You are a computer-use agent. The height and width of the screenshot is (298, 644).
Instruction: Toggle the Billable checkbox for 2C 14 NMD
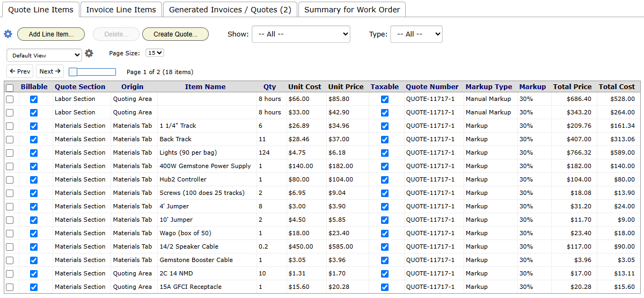[x=34, y=274]
